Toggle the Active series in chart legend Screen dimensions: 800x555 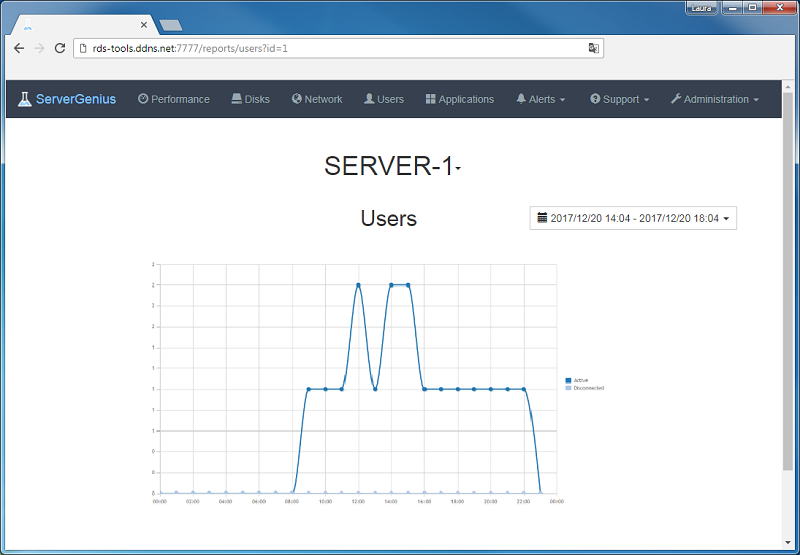[x=579, y=380]
